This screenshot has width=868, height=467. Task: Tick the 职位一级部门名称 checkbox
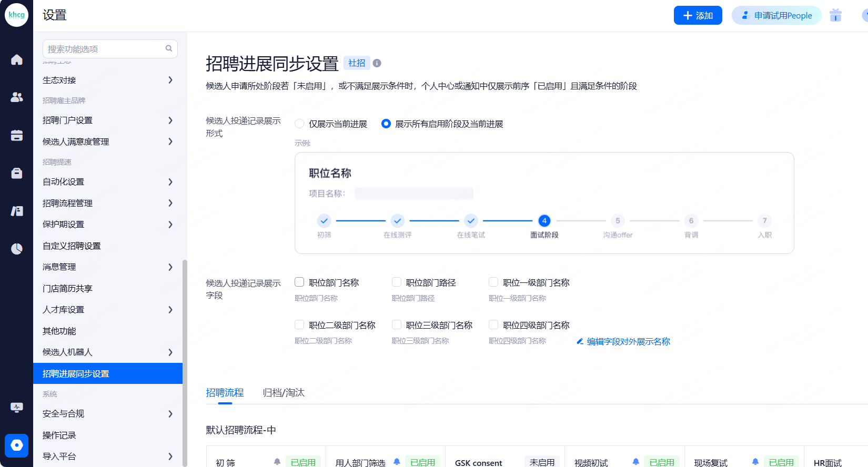click(493, 282)
